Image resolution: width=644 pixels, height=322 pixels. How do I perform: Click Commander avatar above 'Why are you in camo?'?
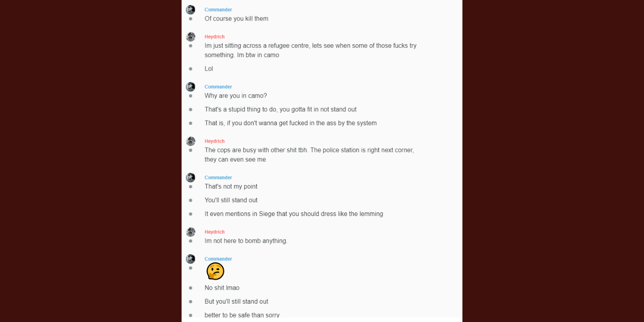191,87
